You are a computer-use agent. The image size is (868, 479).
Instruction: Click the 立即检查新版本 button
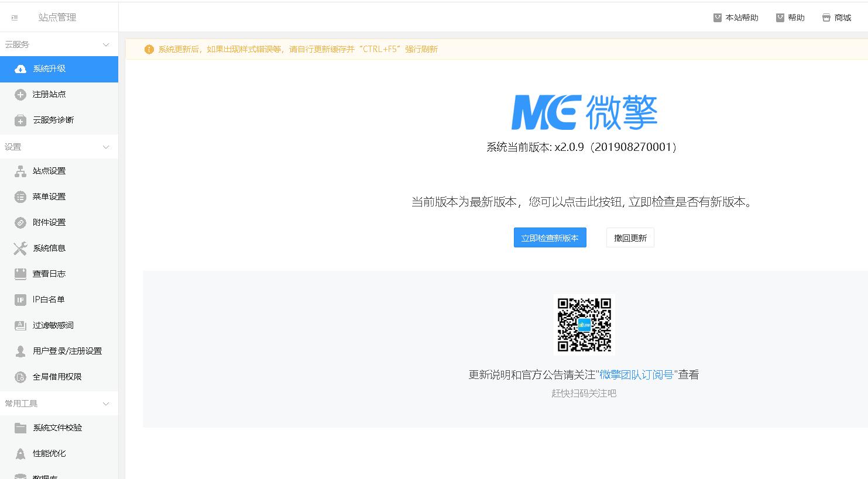pyautogui.click(x=550, y=237)
